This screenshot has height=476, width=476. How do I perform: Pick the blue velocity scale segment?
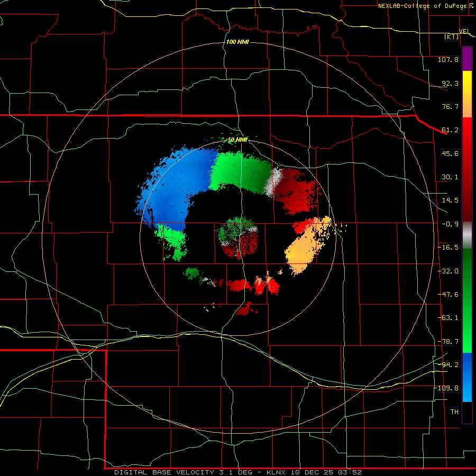467,377
